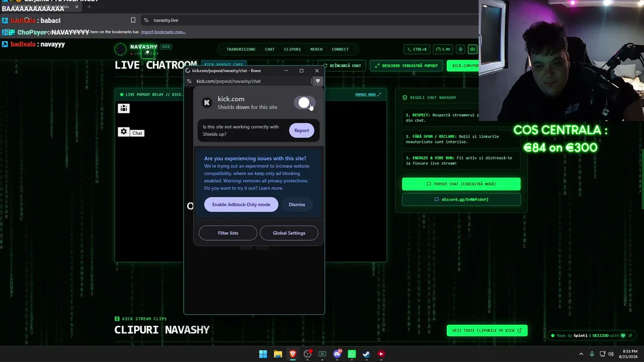This screenshot has width=644, height=362.
Task: Click the green Popout Chat (Fereastră Nouă) button
Action: pos(461,184)
